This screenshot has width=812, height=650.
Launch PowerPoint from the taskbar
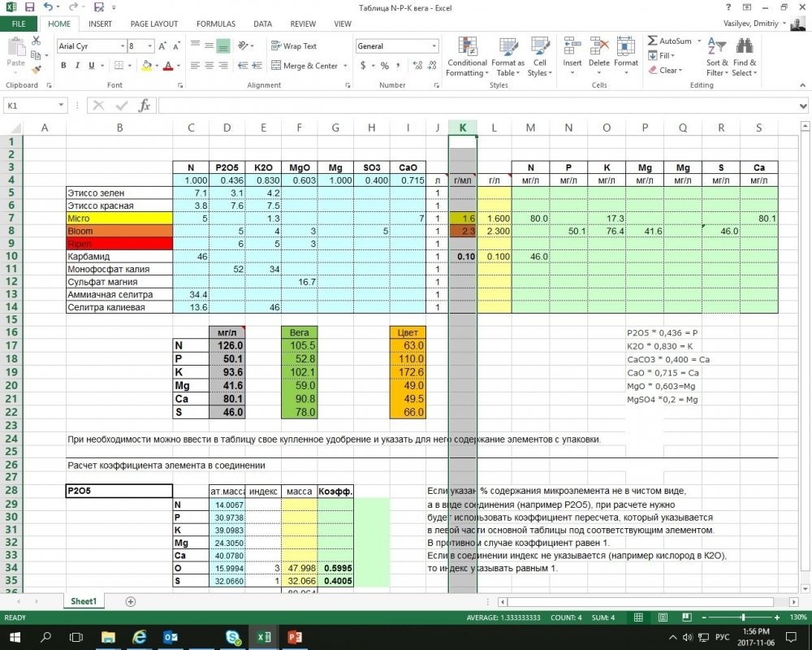(x=295, y=637)
